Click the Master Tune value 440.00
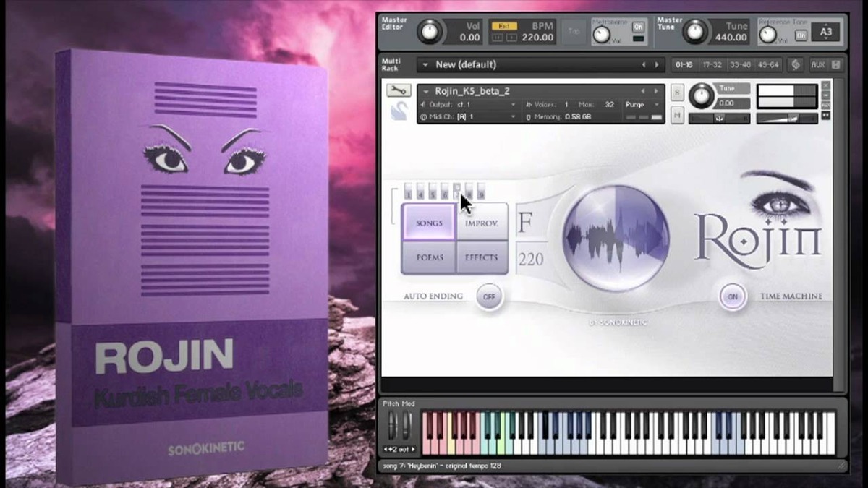868x488 pixels. (x=731, y=38)
